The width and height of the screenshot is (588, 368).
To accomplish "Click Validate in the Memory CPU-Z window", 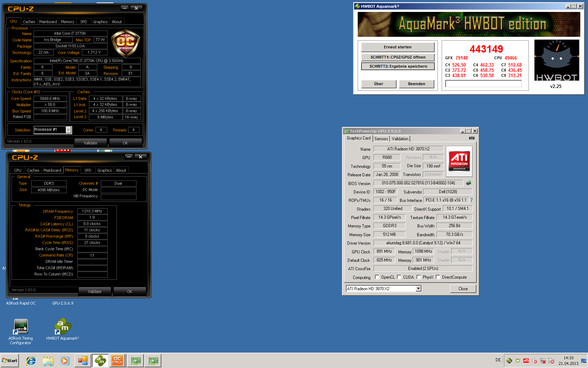I will coord(94,292).
